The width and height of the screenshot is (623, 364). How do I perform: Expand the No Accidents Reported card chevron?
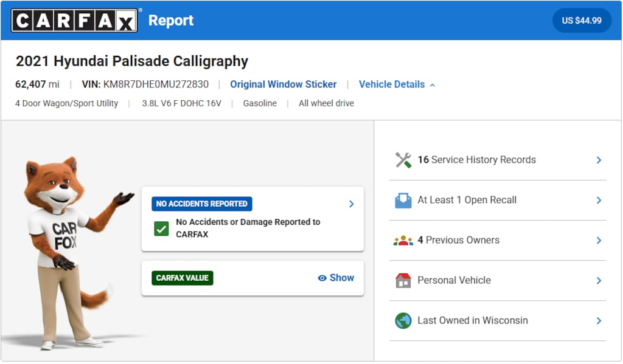click(351, 204)
